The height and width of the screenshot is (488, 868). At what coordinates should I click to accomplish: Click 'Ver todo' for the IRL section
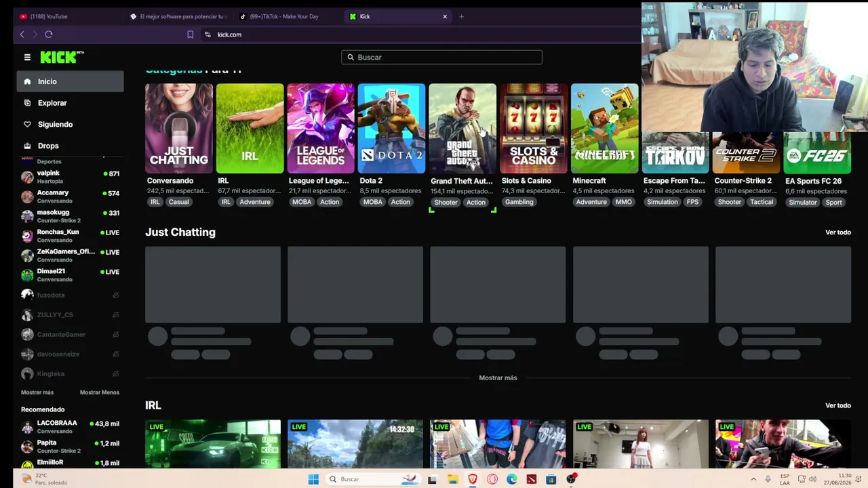coord(838,405)
